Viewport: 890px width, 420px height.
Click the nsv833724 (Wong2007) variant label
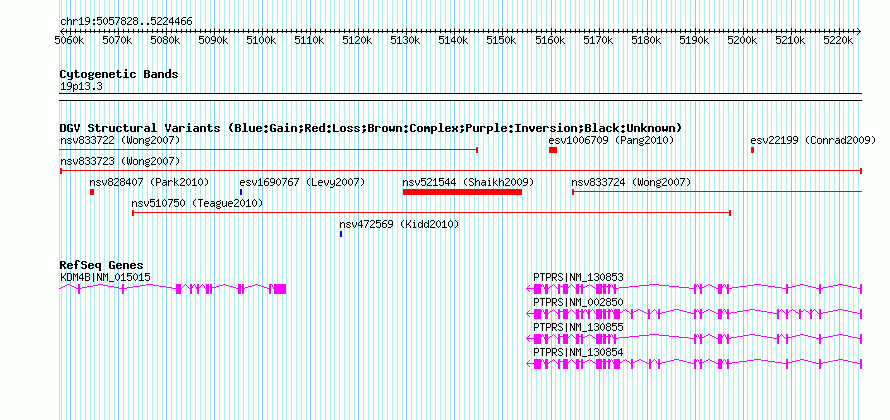click(631, 182)
